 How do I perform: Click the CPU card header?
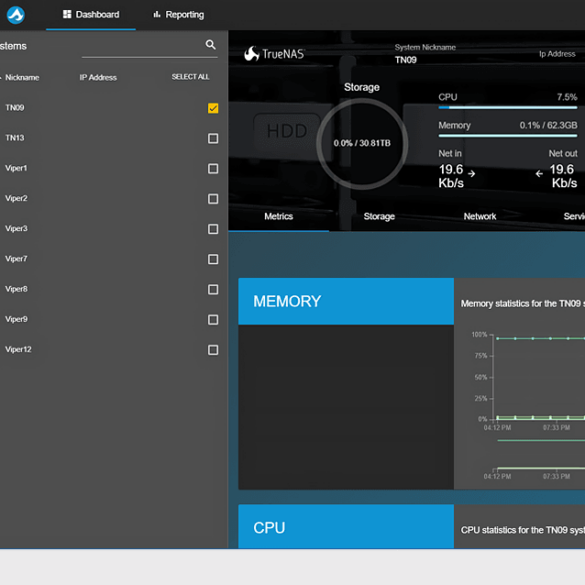pyautogui.click(x=346, y=527)
